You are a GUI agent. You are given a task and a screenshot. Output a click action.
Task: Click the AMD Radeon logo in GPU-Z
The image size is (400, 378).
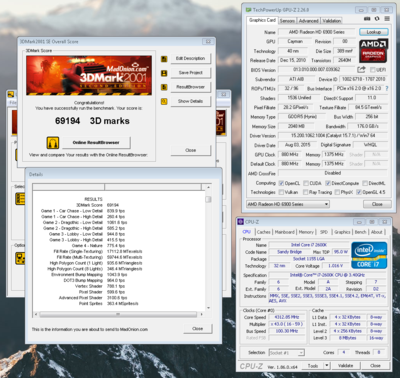pos(373,51)
